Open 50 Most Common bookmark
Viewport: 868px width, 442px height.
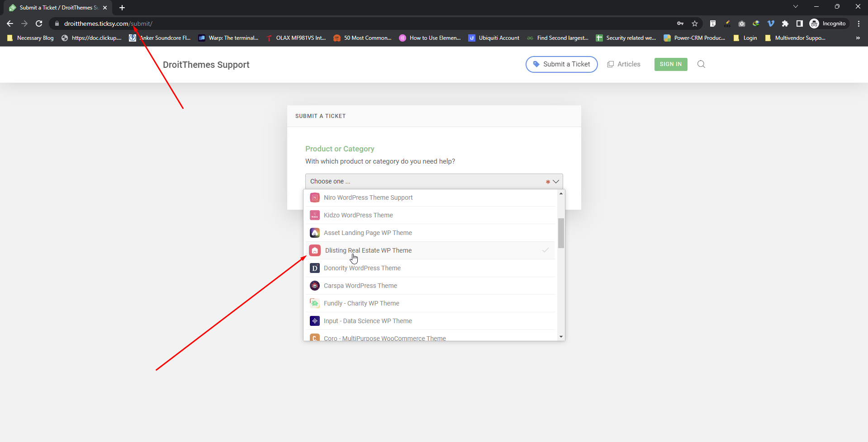click(363, 38)
